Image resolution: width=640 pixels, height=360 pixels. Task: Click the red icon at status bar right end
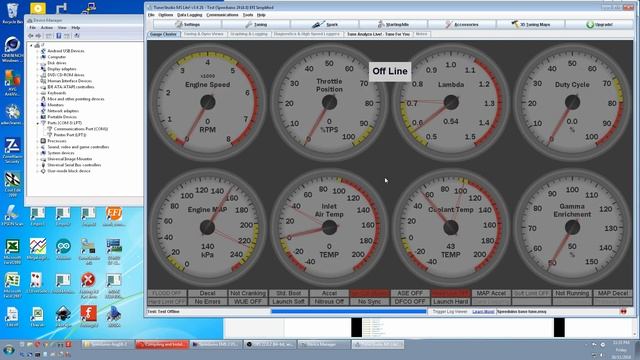pos(623,311)
